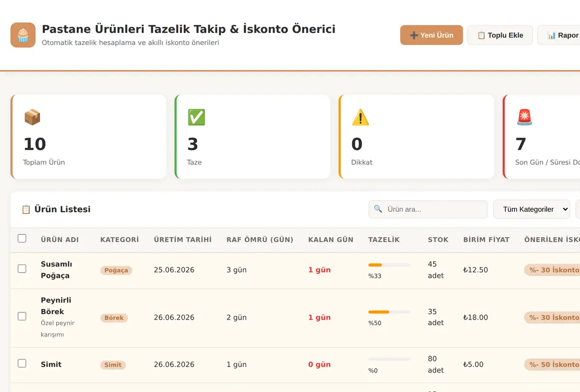Click the Simit product name
580x392 pixels.
click(x=51, y=364)
